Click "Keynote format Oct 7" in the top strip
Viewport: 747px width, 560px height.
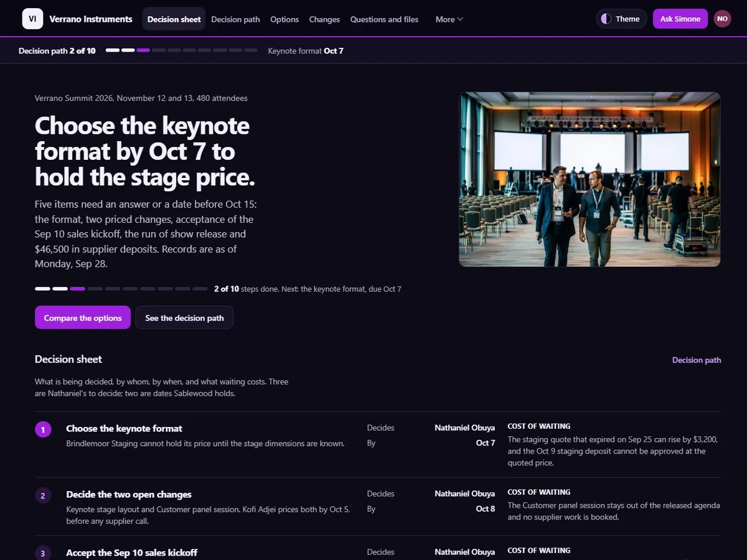(x=306, y=50)
